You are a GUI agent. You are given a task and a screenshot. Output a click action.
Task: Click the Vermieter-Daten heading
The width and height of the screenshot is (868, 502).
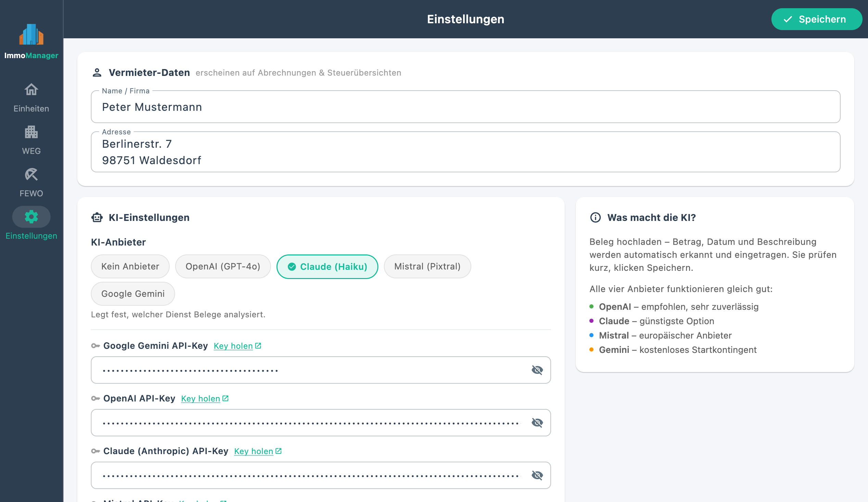pyautogui.click(x=149, y=72)
